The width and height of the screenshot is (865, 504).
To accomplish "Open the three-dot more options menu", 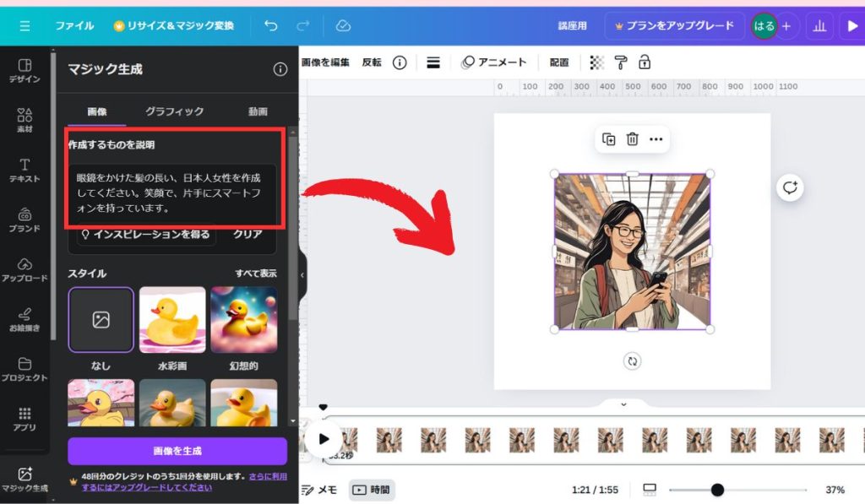I will 656,139.
